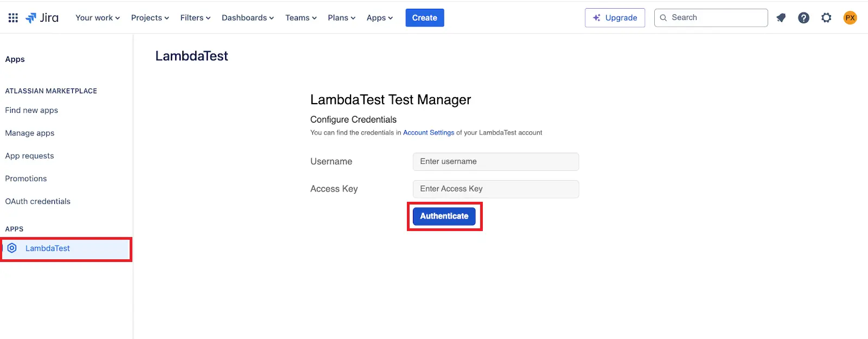Click the blue Create button
Image resolution: width=868 pixels, height=339 pixels.
[x=424, y=18]
